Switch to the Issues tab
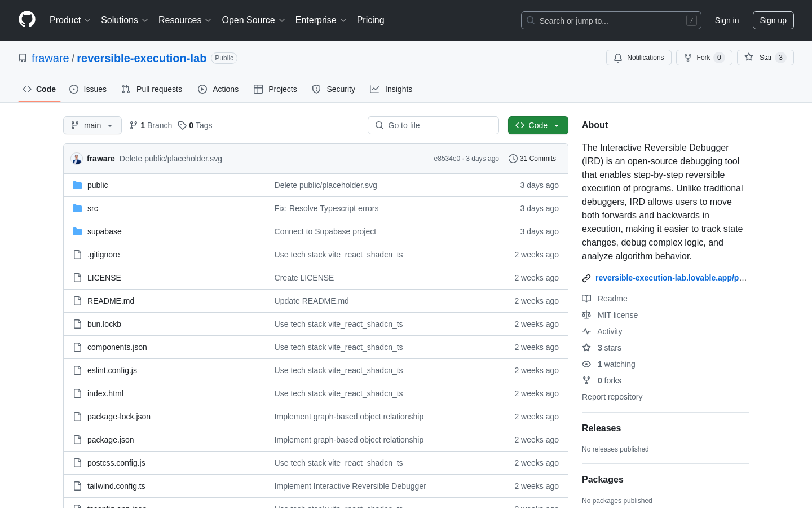This screenshot has width=812, height=508. click(88, 89)
